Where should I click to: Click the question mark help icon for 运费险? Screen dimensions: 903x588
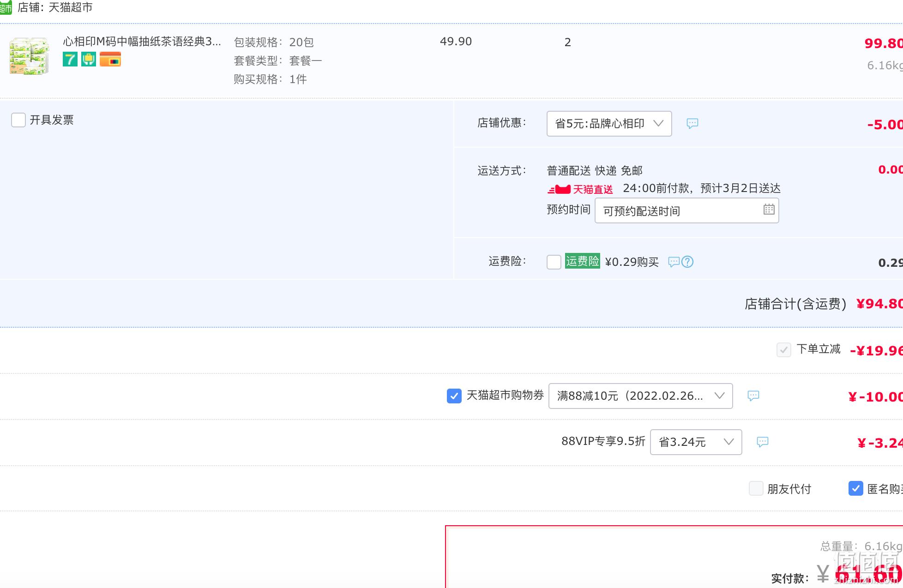point(687,262)
